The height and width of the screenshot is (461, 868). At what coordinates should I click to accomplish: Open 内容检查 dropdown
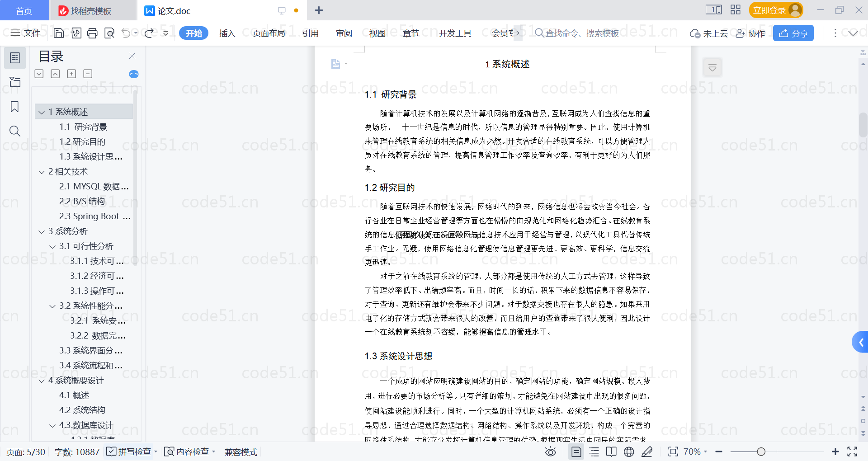(189, 452)
